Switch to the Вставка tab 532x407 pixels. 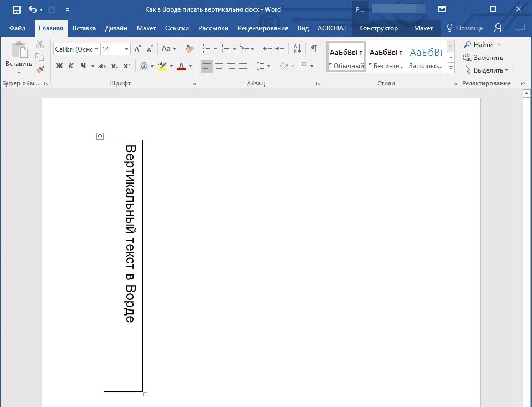[84, 28]
